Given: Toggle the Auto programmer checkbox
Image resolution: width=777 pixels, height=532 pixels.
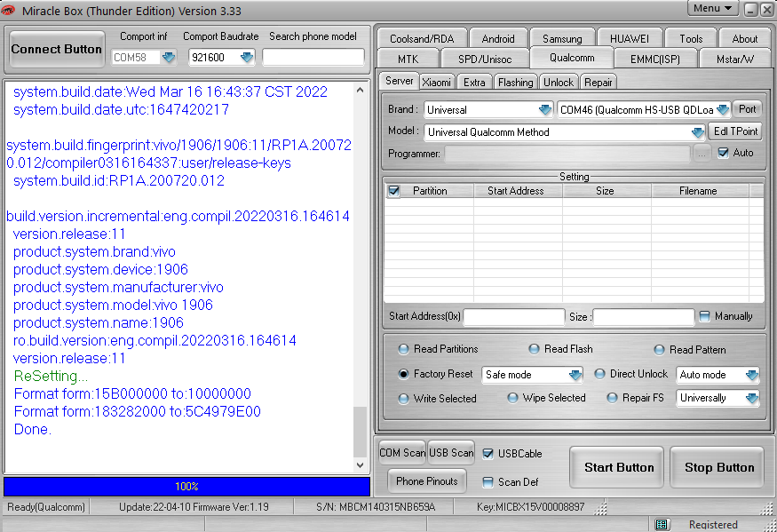Looking at the screenshot, I should (x=723, y=153).
